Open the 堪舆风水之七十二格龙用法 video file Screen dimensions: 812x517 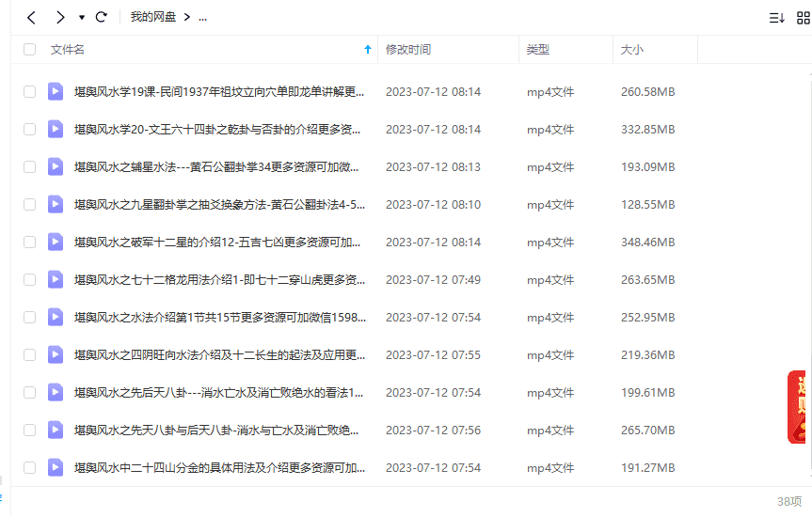pyautogui.click(x=219, y=279)
